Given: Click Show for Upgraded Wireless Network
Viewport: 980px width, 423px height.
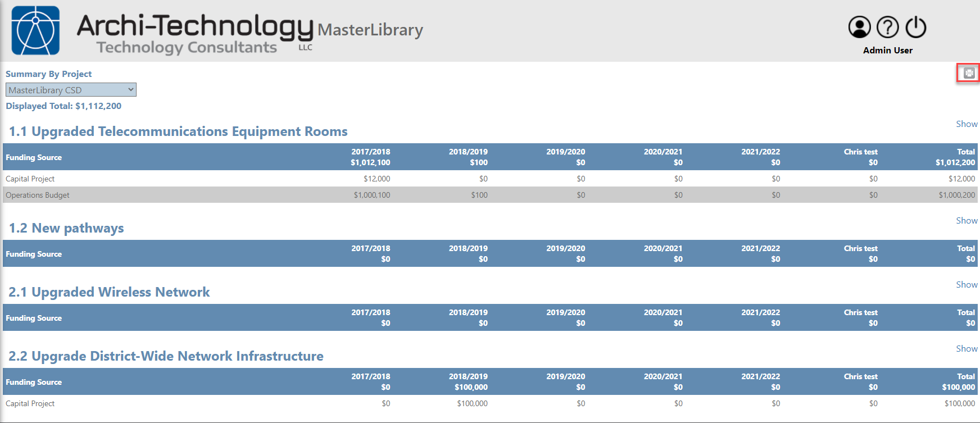Looking at the screenshot, I should coord(967,285).
